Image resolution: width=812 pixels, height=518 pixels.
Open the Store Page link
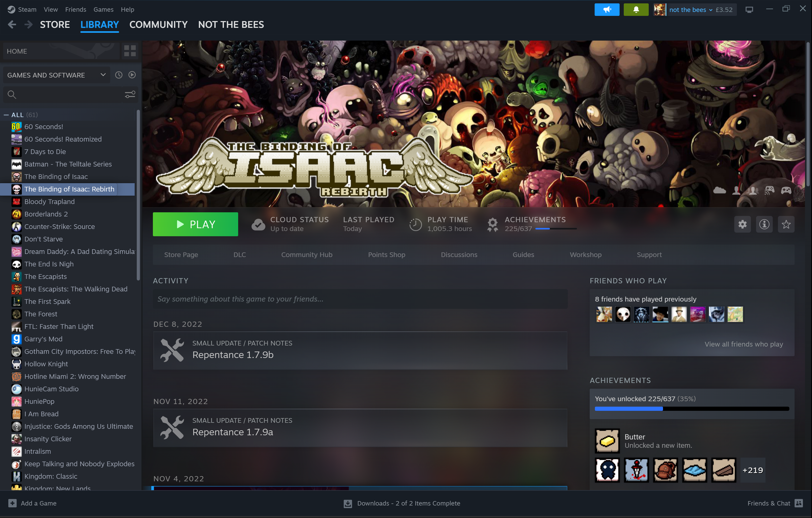[181, 255]
